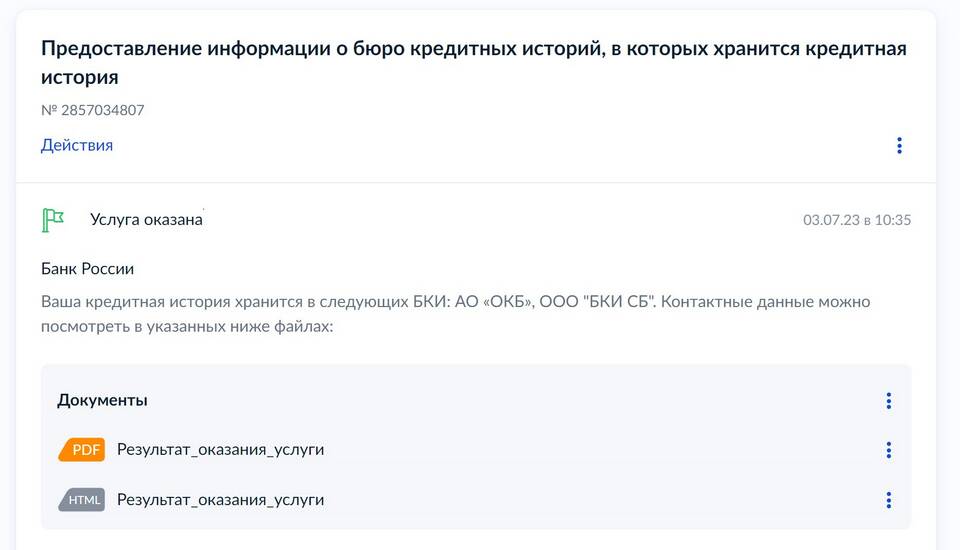
Task: Click the Банк России sender name
Action: click(88, 269)
